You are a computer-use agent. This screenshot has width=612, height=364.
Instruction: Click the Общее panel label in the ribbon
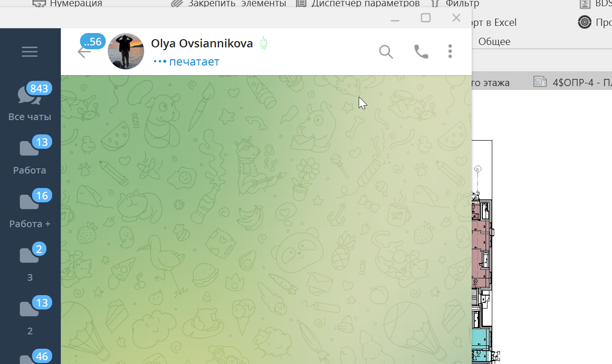(494, 42)
